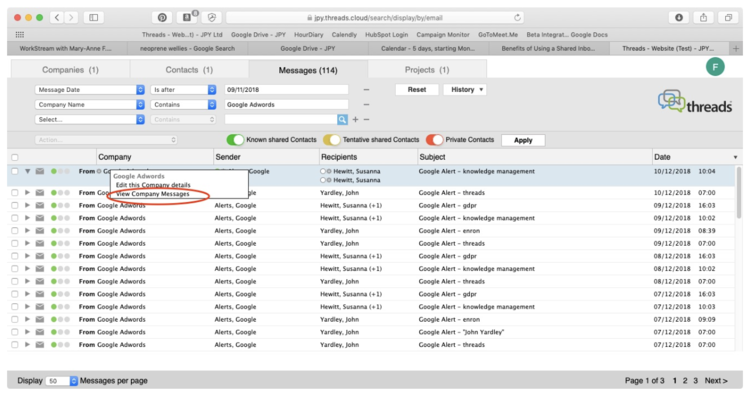This screenshot has width=750, height=397.
Task: Click envelope icon on first message row
Action: pyautogui.click(x=40, y=171)
